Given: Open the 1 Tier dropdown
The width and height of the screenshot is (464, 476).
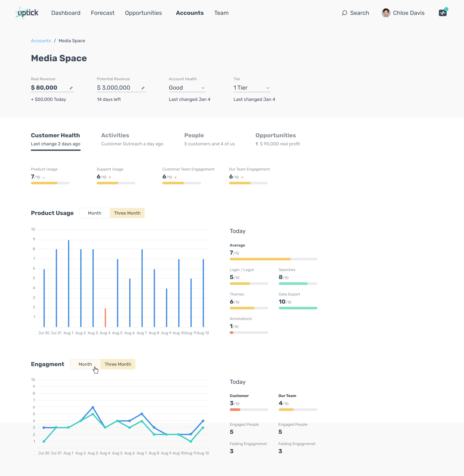Looking at the screenshot, I should (x=268, y=88).
